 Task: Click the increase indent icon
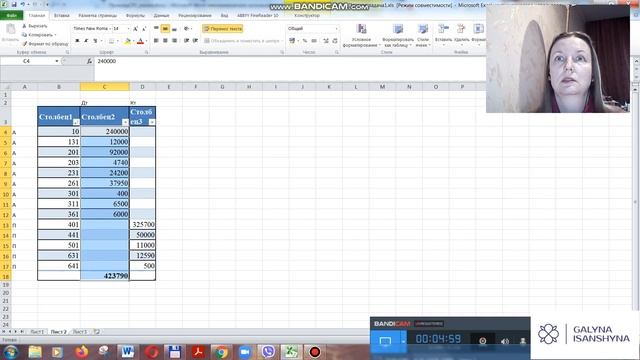pos(196,41)
